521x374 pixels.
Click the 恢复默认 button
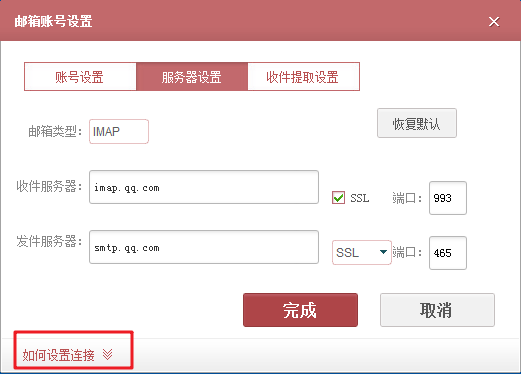(417, 123)
